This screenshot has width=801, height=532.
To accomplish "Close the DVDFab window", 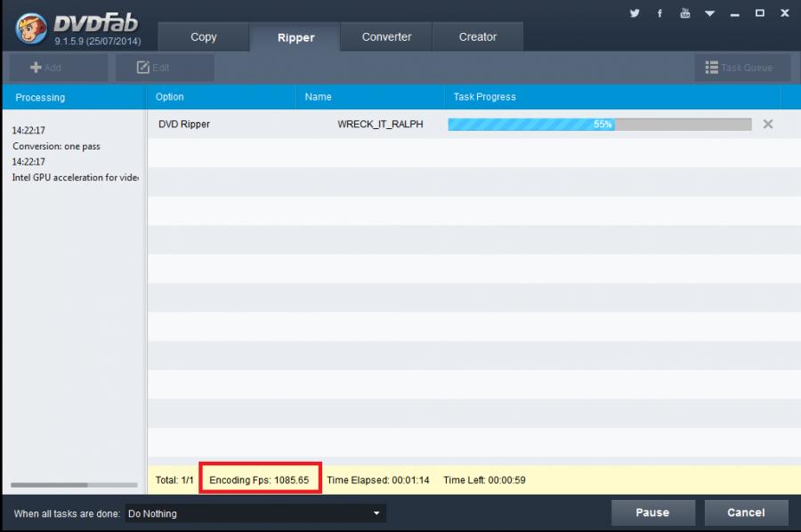I will pyautogui.click(x=785, y=13).
